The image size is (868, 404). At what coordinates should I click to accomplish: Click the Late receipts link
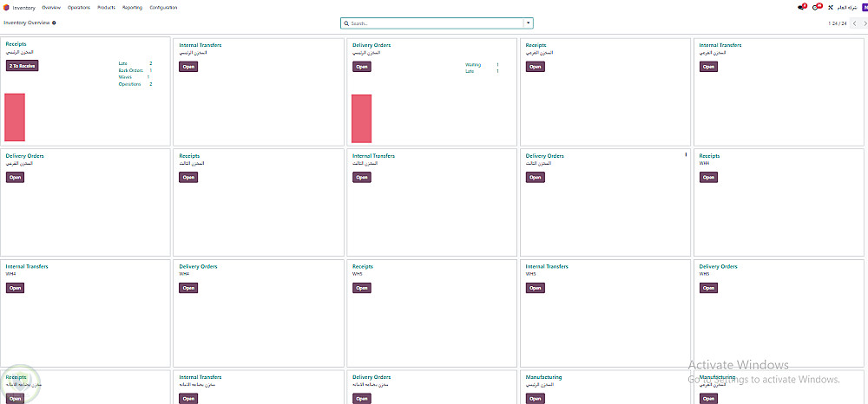click(123, 63)
